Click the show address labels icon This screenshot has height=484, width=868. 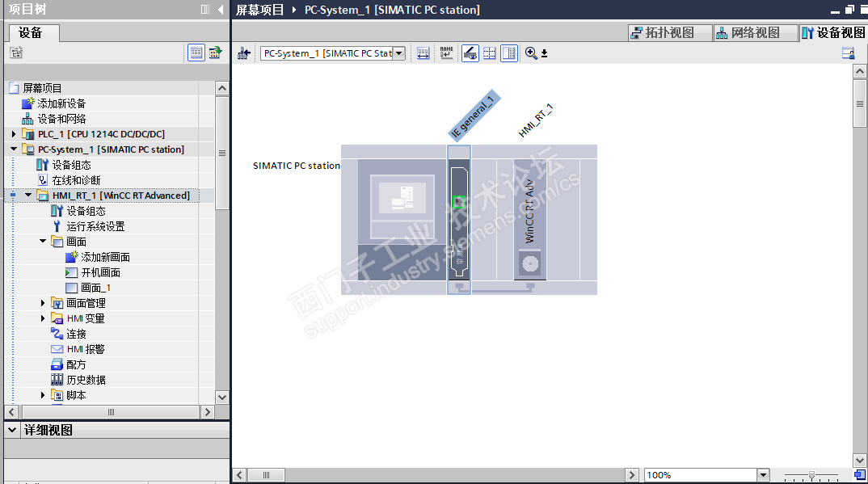click(x=423, y=53)
